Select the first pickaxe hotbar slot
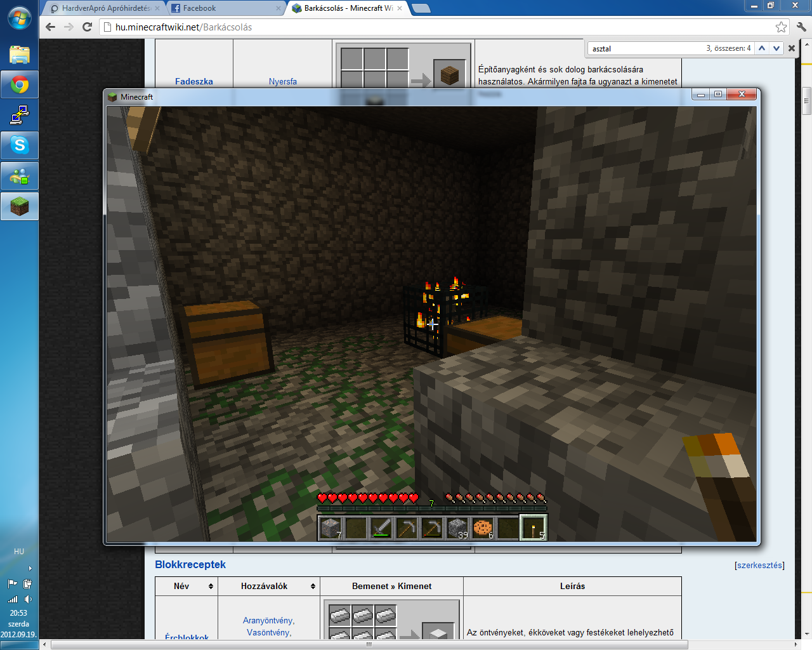Viewport: 812px width, 650px height. (x=407, y=527)
